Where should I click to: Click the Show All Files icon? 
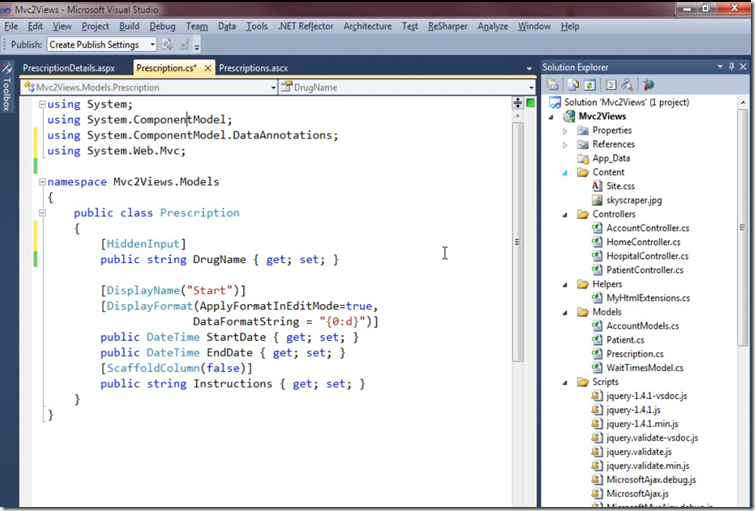click(573, 85)
